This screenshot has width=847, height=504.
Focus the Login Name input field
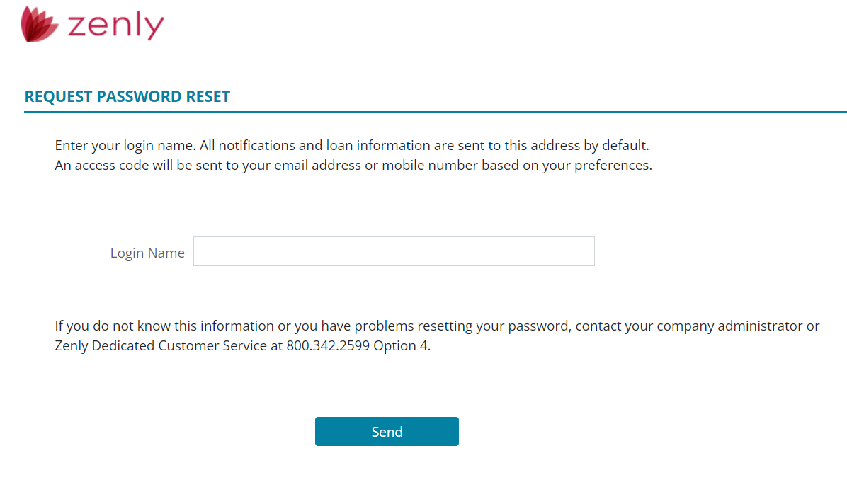click(x=394, y=251)
